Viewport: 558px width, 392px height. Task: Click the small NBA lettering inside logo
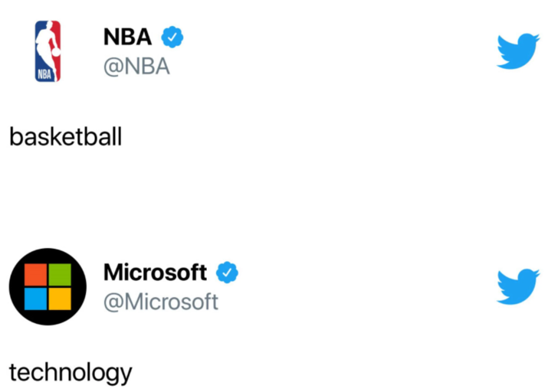46,74
